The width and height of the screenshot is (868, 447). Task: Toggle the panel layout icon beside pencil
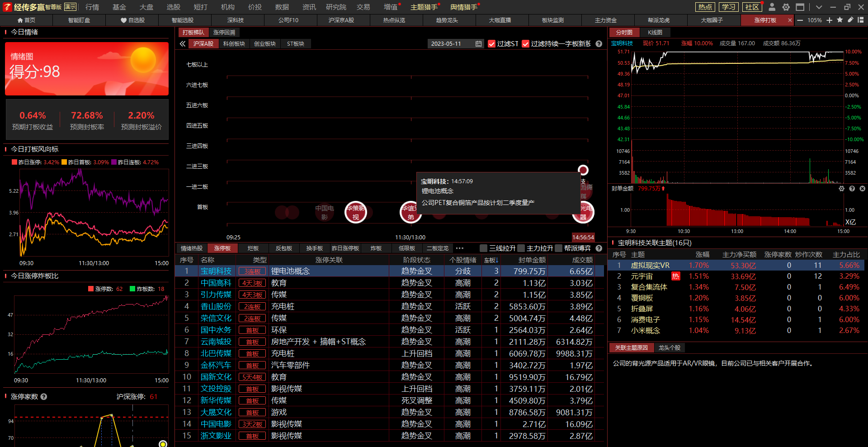coord(860,20)
